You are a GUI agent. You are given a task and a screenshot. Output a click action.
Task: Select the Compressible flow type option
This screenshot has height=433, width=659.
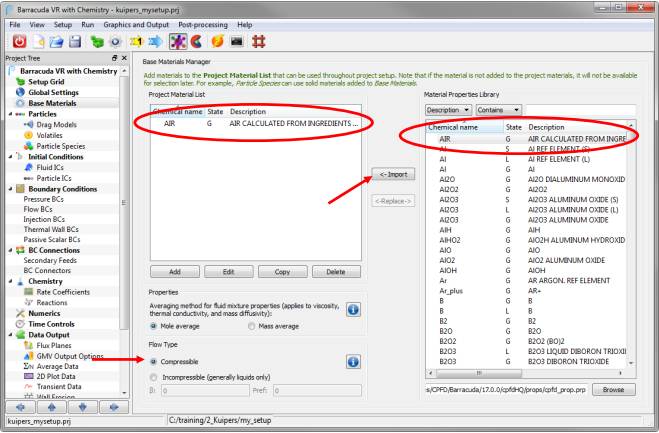[x=153, y=361]
